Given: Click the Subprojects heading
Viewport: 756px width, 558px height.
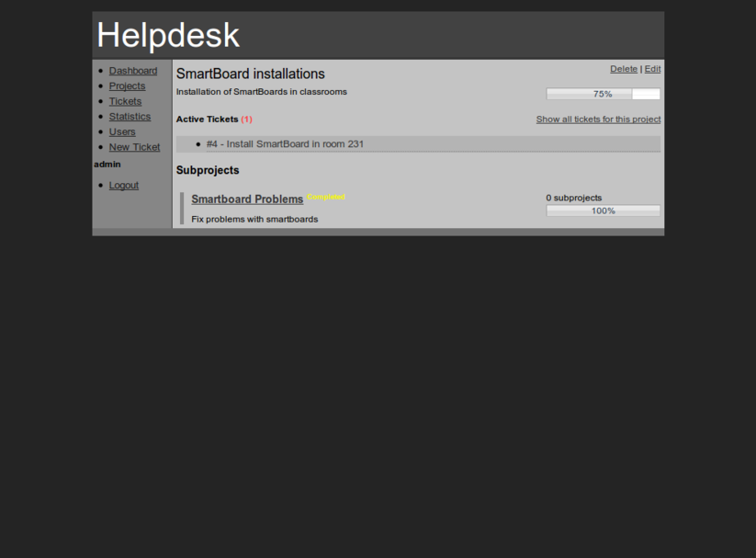Looking at the screenshot, I should (208, 170).
